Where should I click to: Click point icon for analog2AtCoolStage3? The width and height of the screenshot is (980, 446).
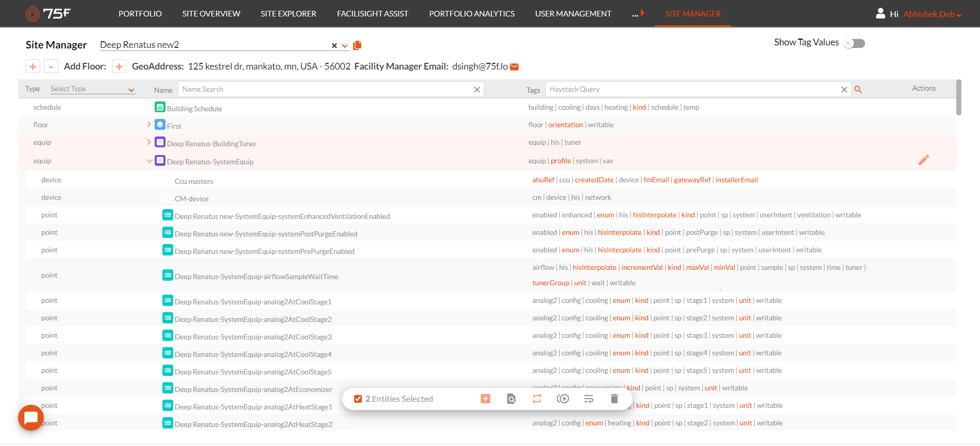(x=168, y=335)
